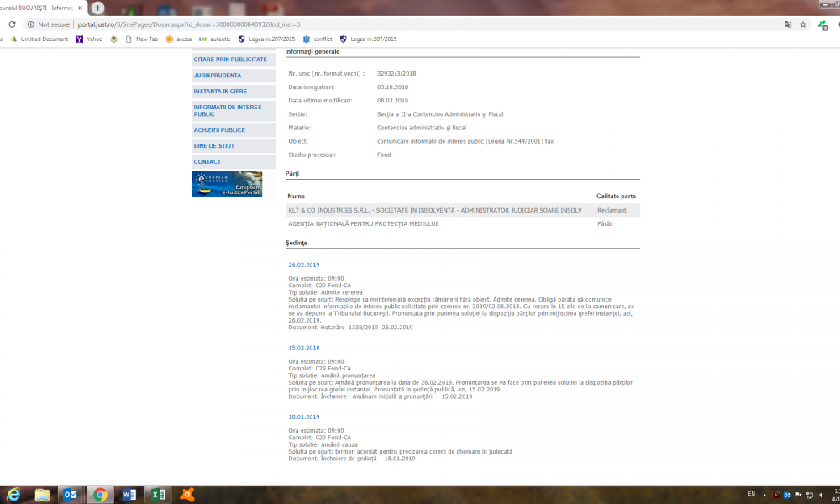The width and height of the screenshot is (840, 504).
Task: Bookmark this page with the star icon
Action: pos(802,24)
